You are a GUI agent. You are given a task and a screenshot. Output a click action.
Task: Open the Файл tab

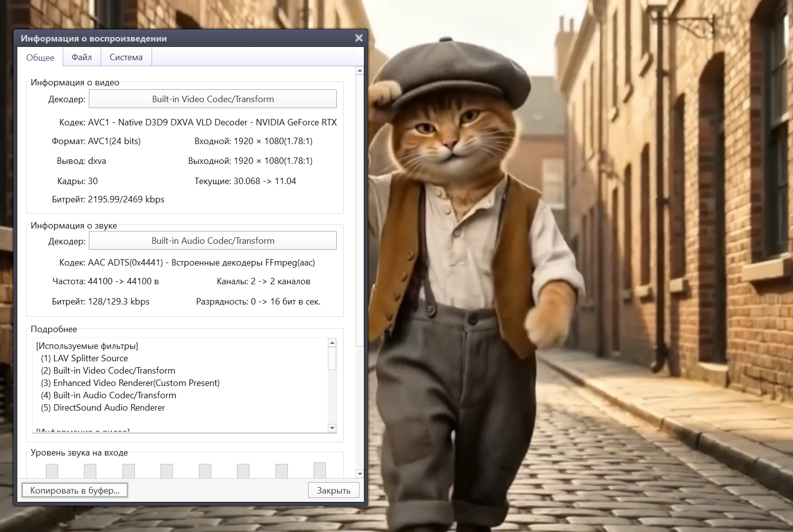(x=81, y=57)
